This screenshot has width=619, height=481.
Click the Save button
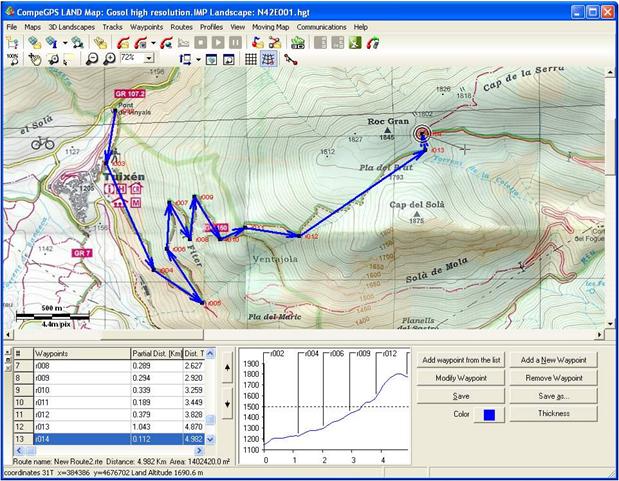(461, 396)
